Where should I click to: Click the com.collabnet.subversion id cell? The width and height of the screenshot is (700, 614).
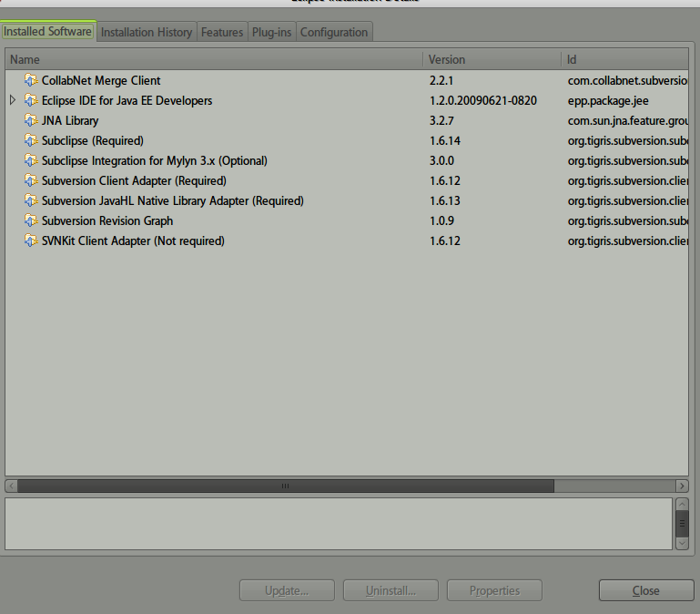(628, 80)
